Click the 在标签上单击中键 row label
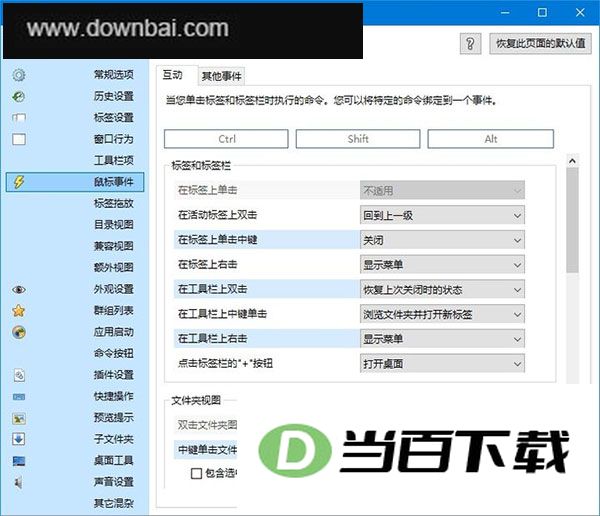The image size is (600, 516). [x=217, y=240]
